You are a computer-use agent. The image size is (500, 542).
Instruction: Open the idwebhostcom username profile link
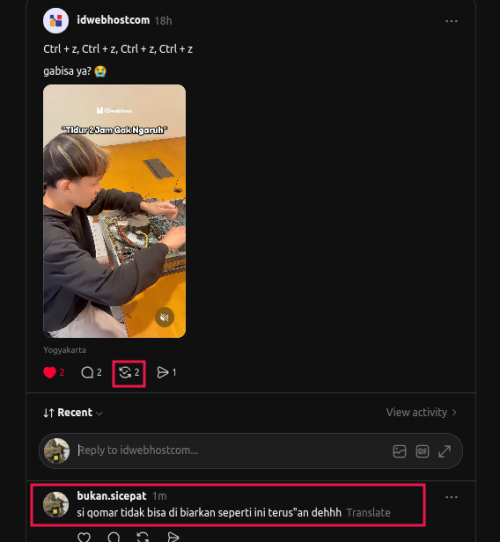pos(113,20)
